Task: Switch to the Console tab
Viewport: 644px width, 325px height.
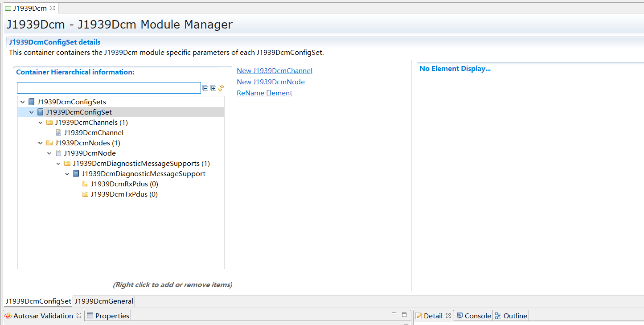Action: pyautogui.click(x=473, y=316)
